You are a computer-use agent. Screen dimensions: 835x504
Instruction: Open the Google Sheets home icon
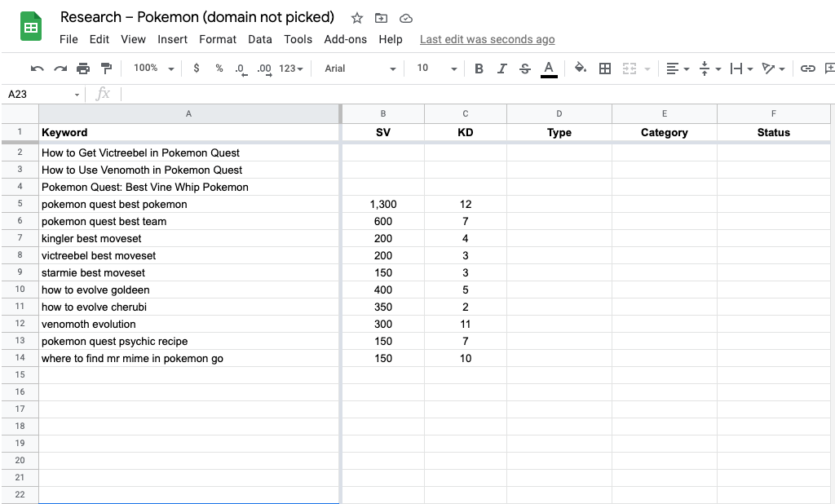31,27
